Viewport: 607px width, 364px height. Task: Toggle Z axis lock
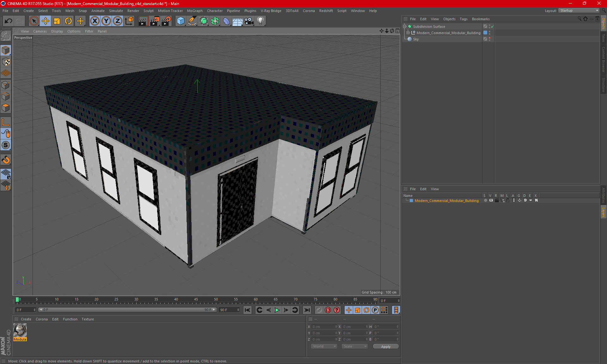(118, 21)
